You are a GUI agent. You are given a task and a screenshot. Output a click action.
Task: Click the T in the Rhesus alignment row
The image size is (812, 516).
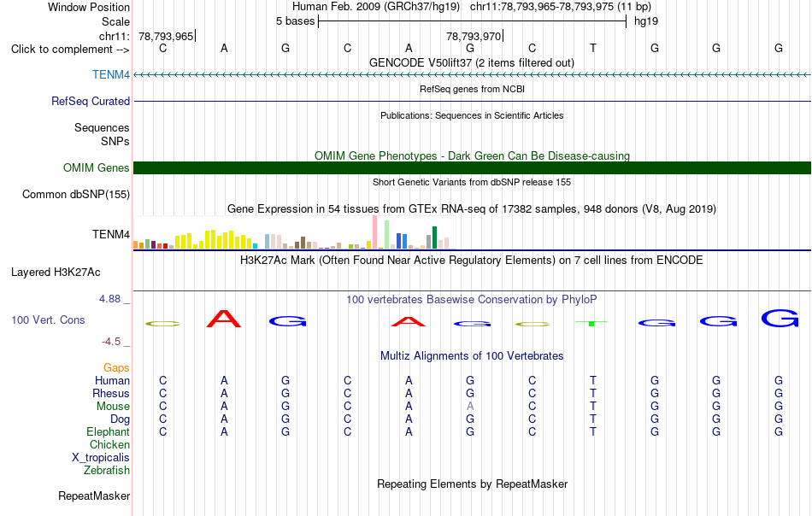coord(593,393)
